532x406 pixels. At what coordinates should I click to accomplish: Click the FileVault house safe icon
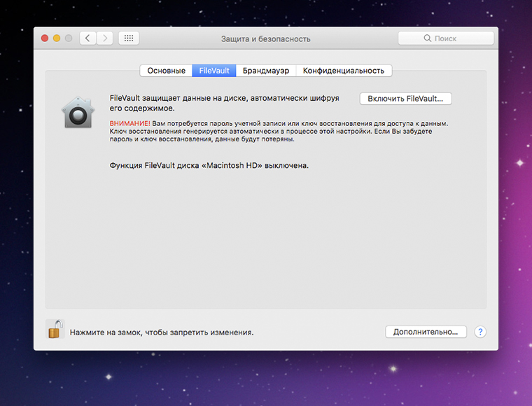point(78,112)
